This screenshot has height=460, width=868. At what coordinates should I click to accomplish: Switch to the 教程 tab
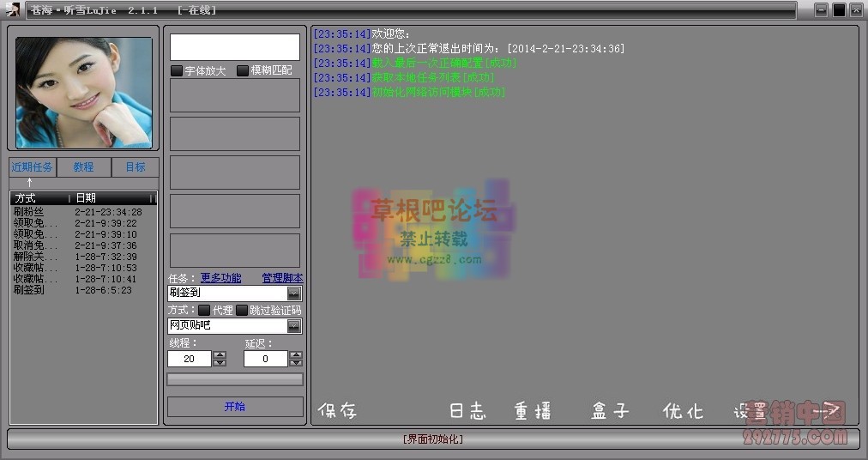pos(84,166)
